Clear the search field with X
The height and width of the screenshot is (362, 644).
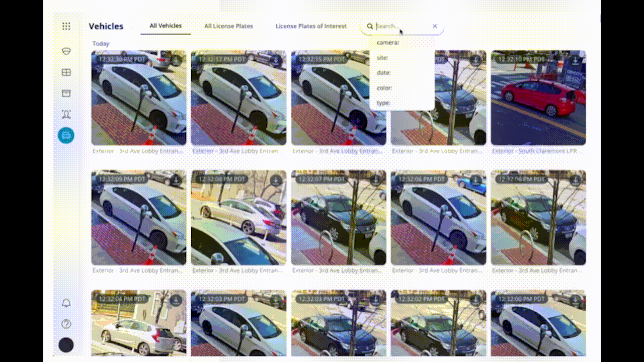tap(435, 26)
